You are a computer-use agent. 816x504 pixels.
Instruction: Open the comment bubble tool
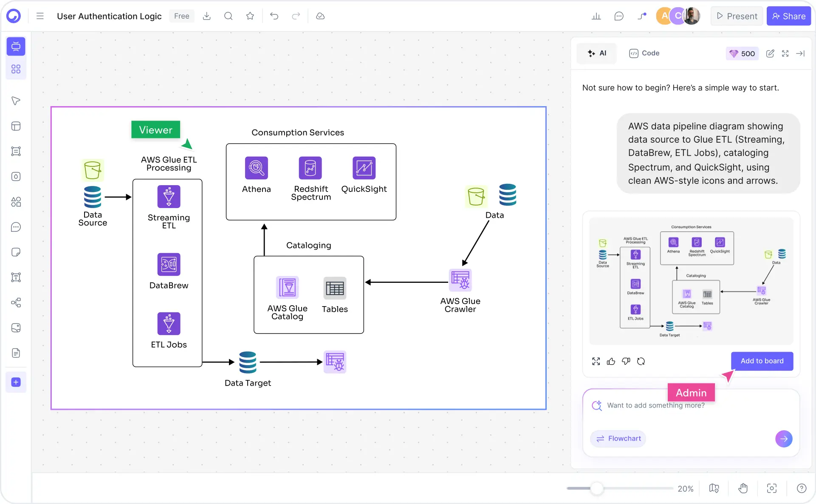pos(16,227)
